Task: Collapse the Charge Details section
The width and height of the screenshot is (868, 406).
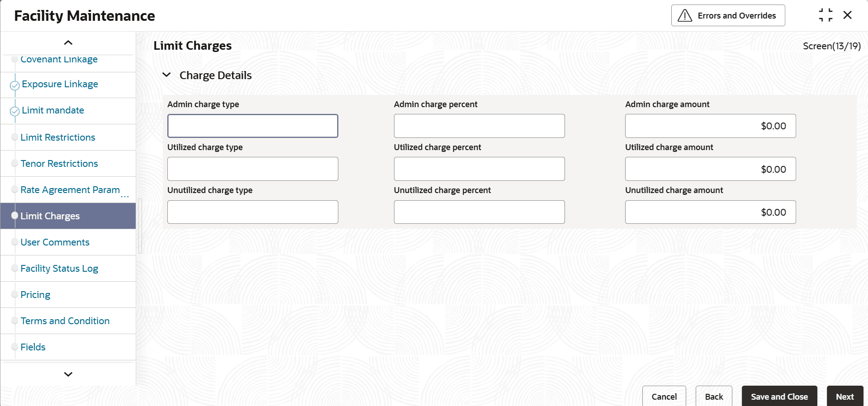Action: point(166,75)
